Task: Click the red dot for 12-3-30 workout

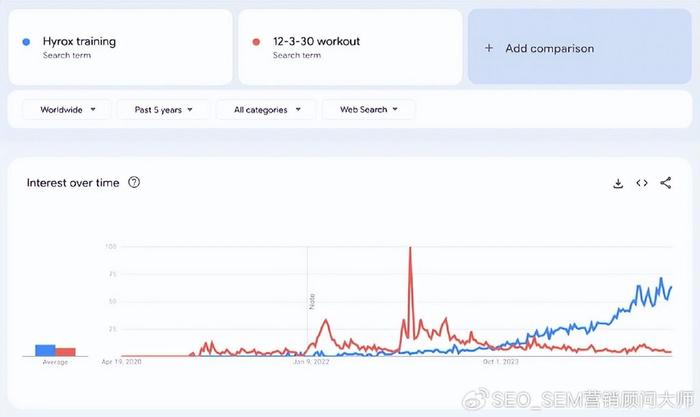Action: tap(256, 42)
